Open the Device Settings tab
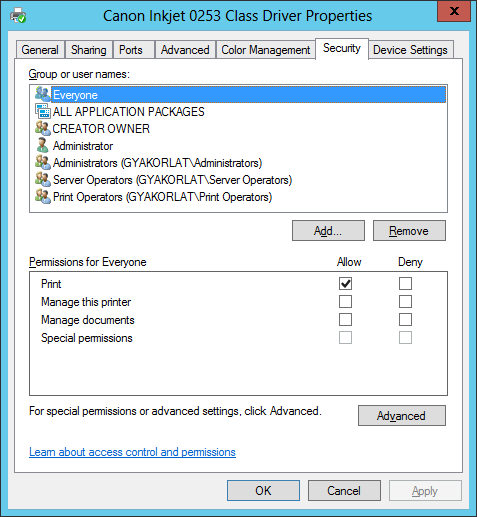The height and width of the screenshot is (517, 477). (x=410, y=50)
